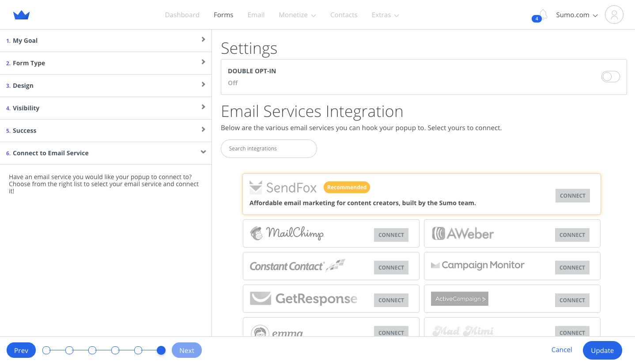The image size is (635, 364).
Task: Click the Constant Contact logo
Action: click(x=297, y=266)
